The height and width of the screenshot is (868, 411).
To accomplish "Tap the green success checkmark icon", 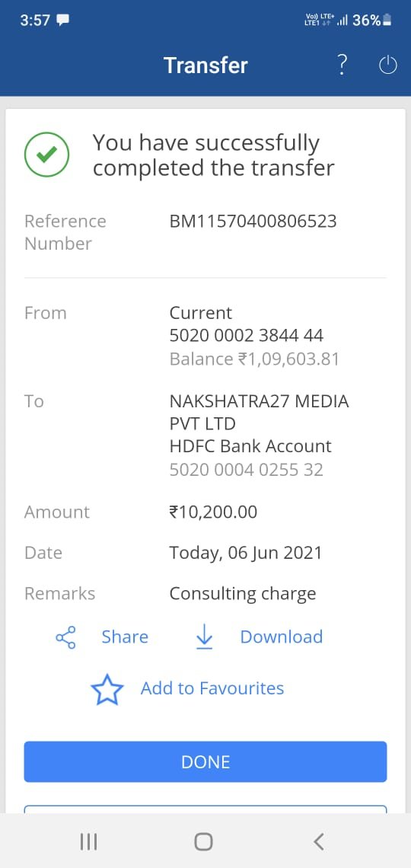I will [47, 155].
